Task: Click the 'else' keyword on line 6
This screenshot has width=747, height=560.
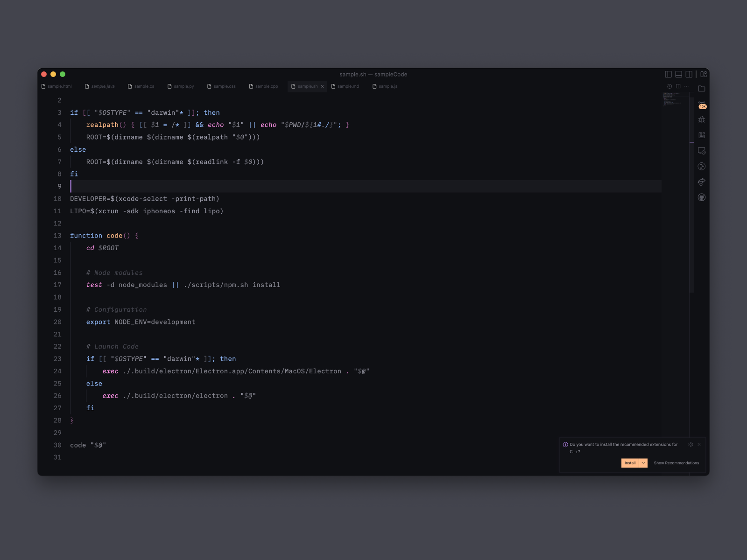Action: click(x=78, y=149)
